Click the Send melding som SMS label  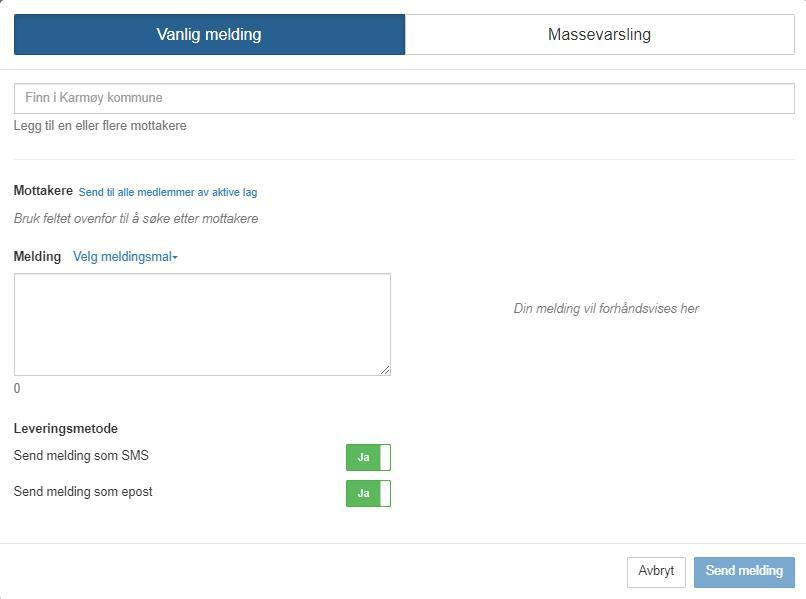click(81, 456)
